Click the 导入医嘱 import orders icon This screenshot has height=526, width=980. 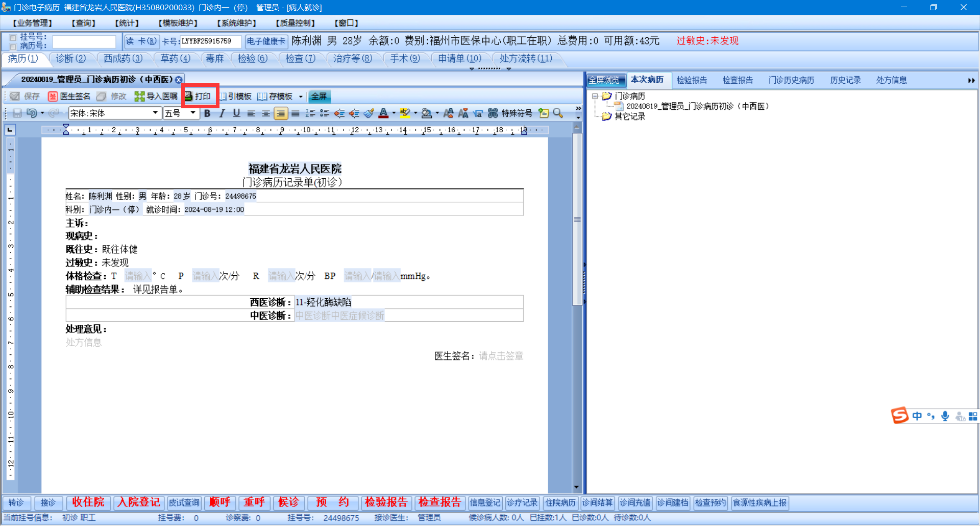coord(139,97)
